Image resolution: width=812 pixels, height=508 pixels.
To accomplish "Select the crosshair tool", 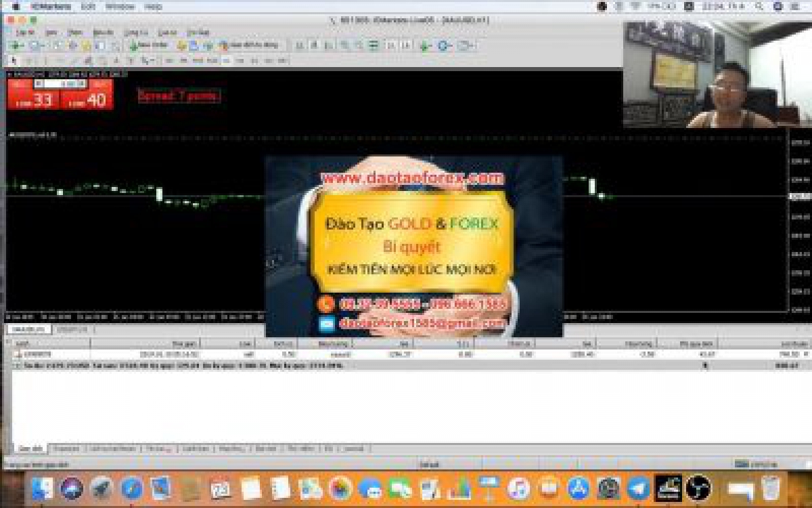I will (x=28, y=61).
